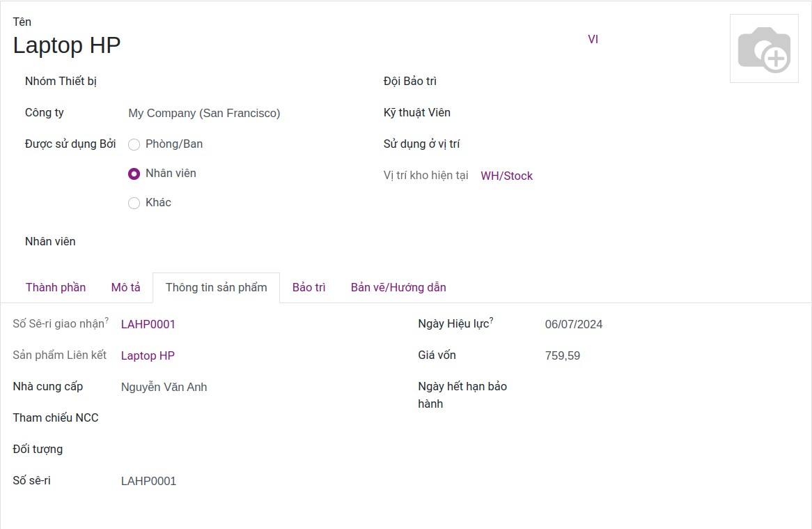Open the Nhóm Thiết bị dropdown field
Image resolution: width=812 pixels, height=529 pixels.
tap(244, 82)
